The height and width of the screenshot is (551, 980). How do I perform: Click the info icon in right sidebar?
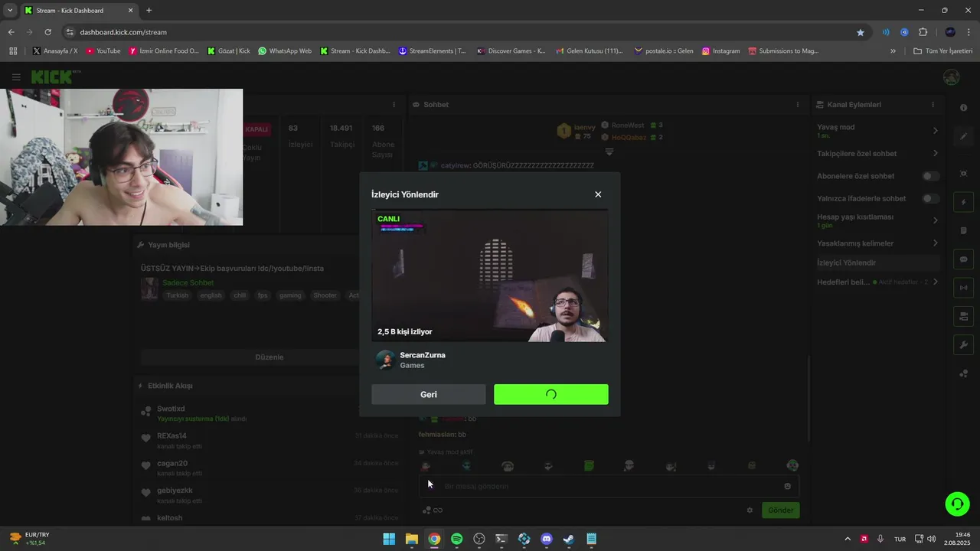(x=964, y=108)
